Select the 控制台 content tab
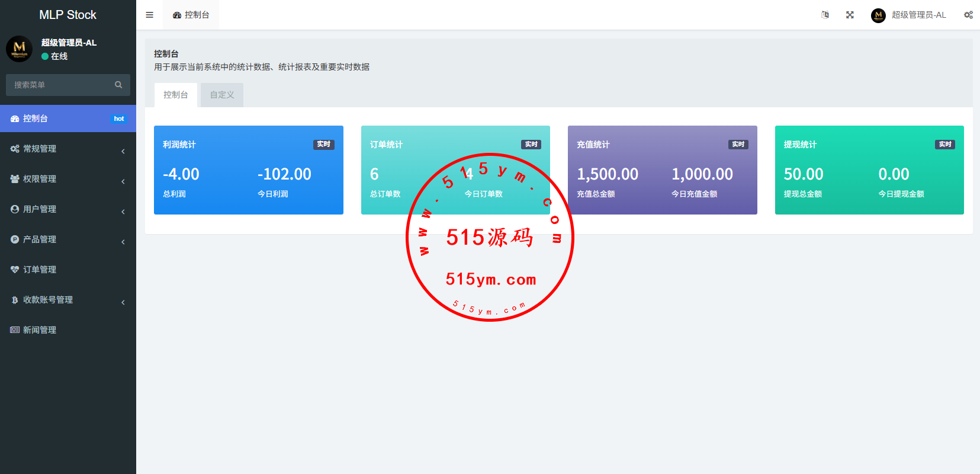 176,95
